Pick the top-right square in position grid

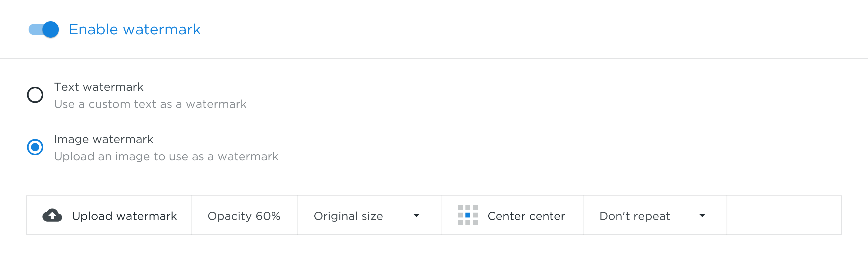coord(475,208)
